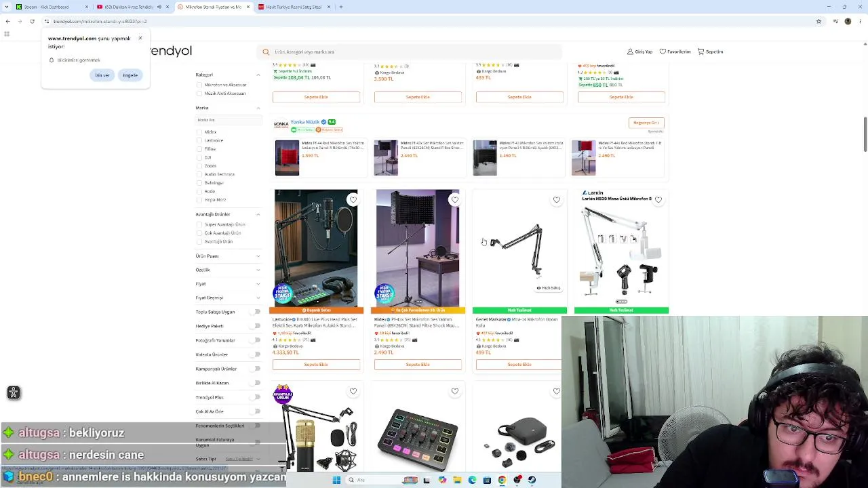Expand Ürün Puanı filter section
The image size is (868, 488).
(258, 256)
